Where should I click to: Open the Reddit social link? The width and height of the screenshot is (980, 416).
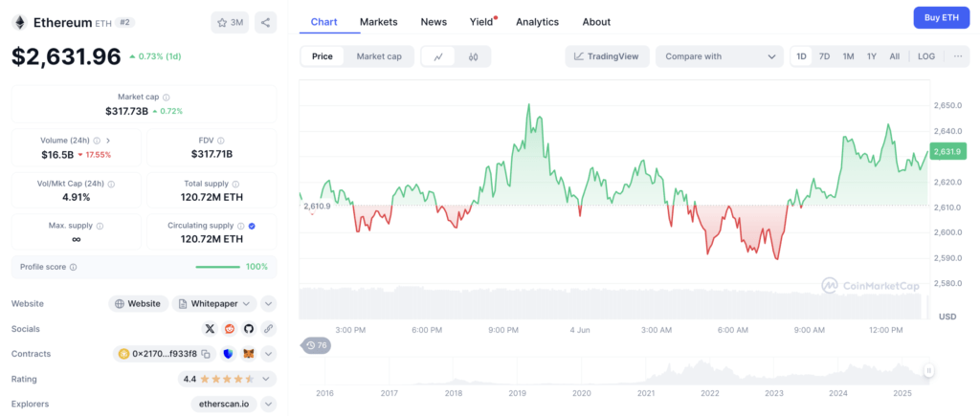click(x=230, y=329)
